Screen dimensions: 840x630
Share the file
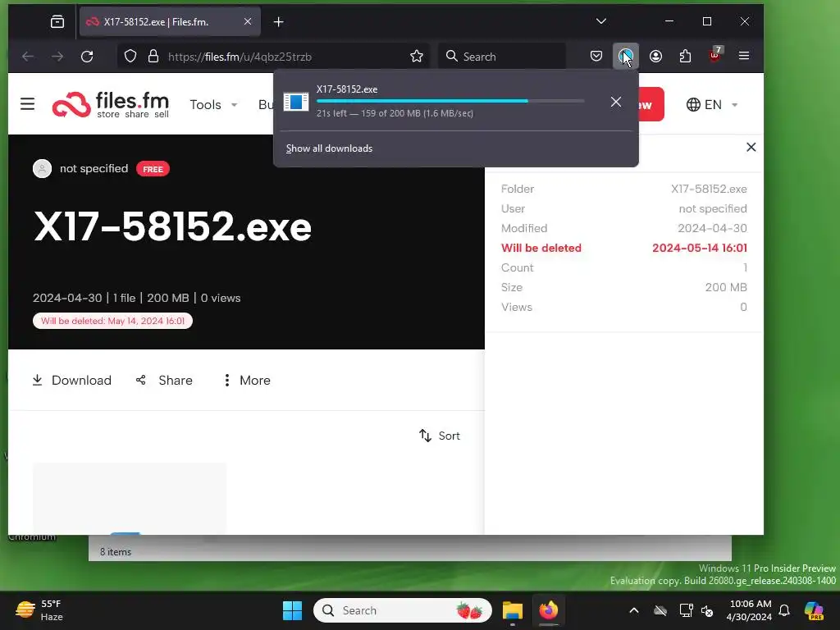(164, 381)
